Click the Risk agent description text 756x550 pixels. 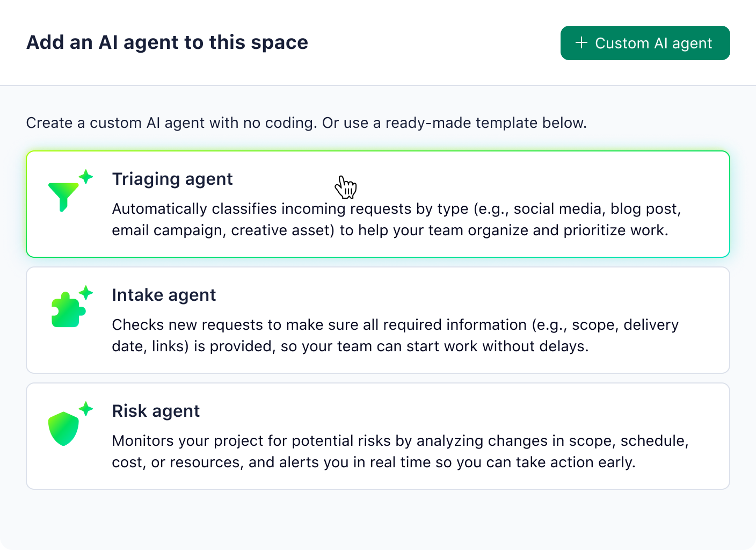(x=399, y=451)
